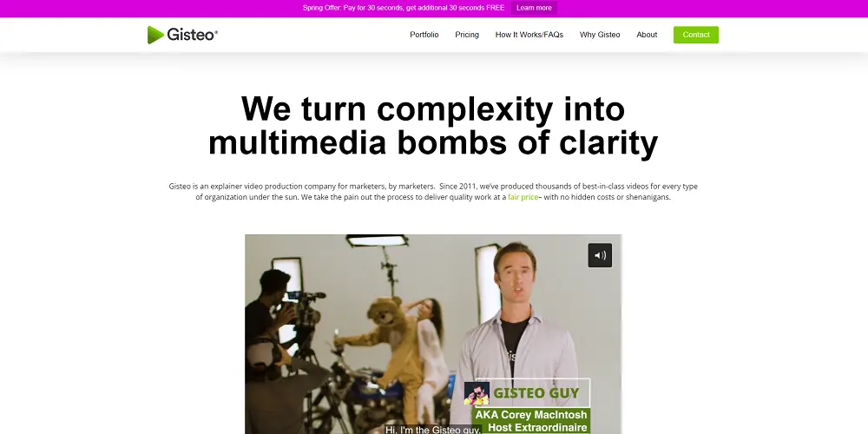The image size is (868, 434).
Task: Click the 'Host Extraordinaire' caption strip
Action: pyautogui.click(x=537, y=428)
